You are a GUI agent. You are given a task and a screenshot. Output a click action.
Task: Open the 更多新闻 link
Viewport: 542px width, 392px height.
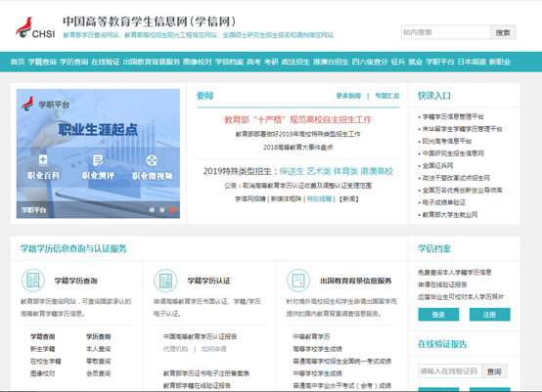[348, 96]
